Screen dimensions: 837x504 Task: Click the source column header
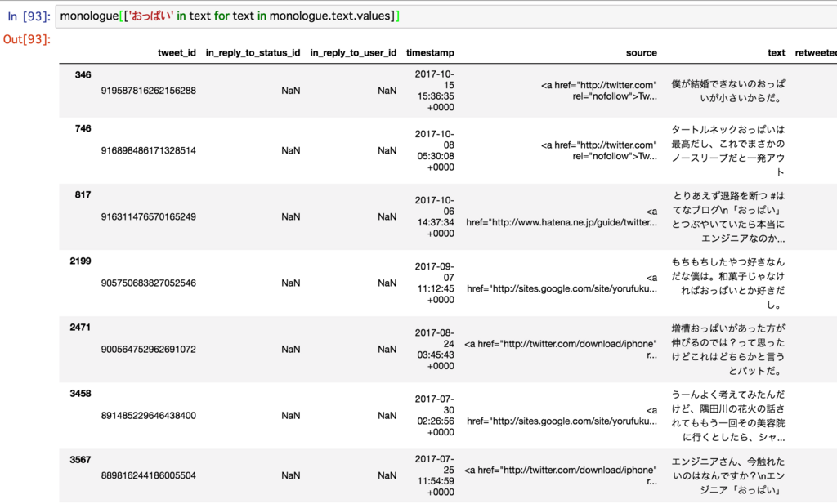pyautogui.click(x=642, y=53)
